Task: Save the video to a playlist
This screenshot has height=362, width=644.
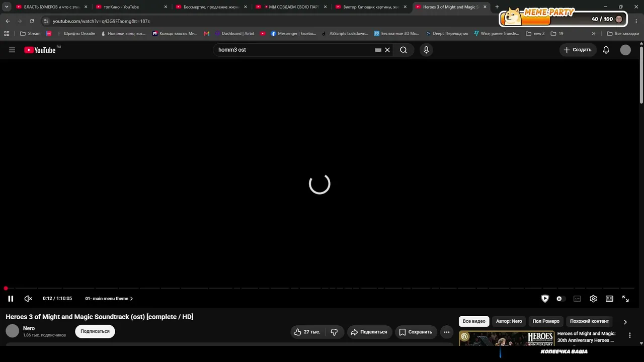Action: (416, 332)
